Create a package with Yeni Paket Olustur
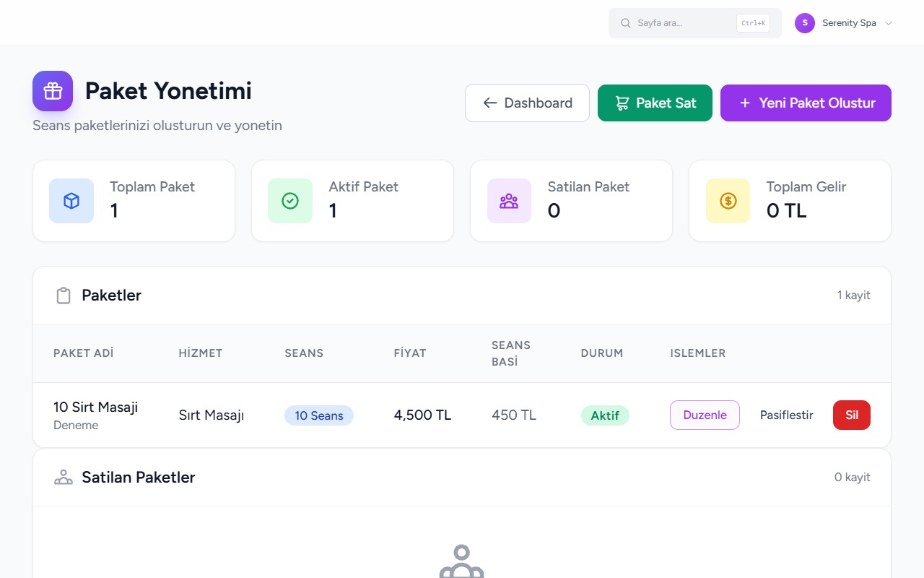The image size is (924, 578). pos(806,103)
